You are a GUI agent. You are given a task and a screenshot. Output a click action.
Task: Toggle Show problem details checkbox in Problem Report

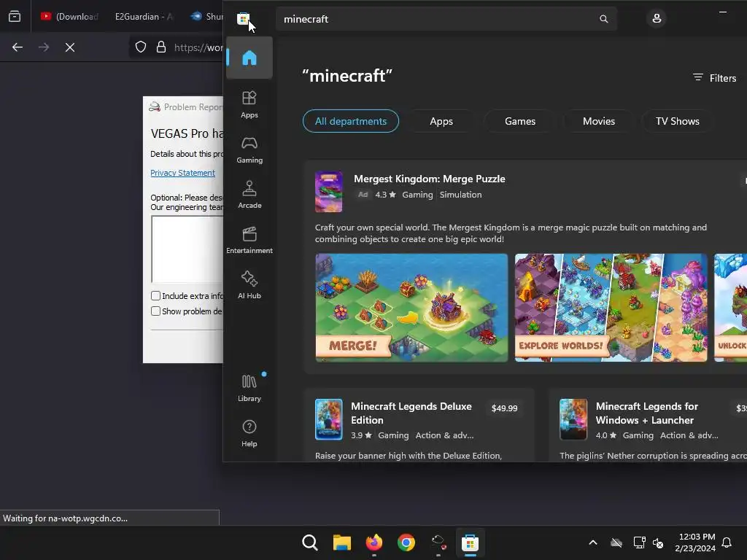(155, 311)
